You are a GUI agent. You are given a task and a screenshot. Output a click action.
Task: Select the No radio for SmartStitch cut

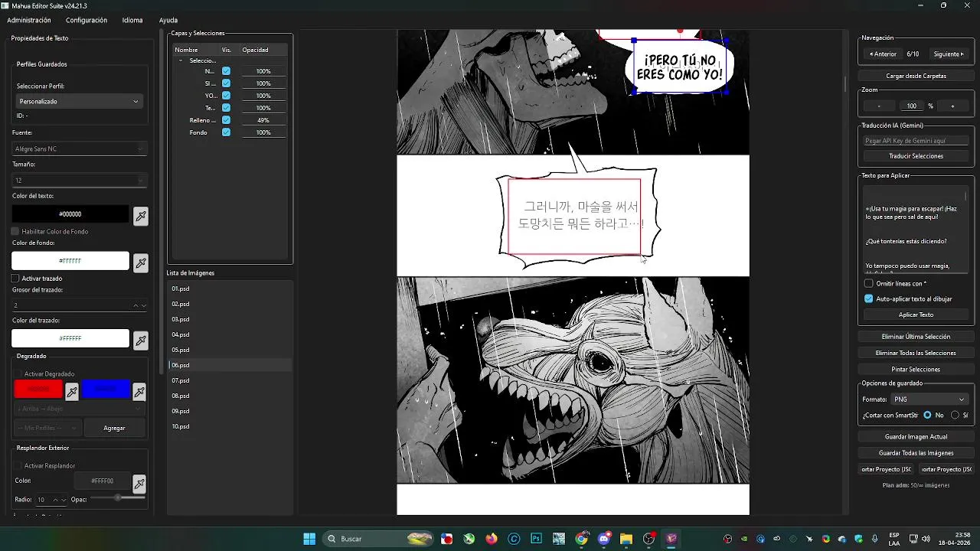pyautogui.click(x=927, y=415)
